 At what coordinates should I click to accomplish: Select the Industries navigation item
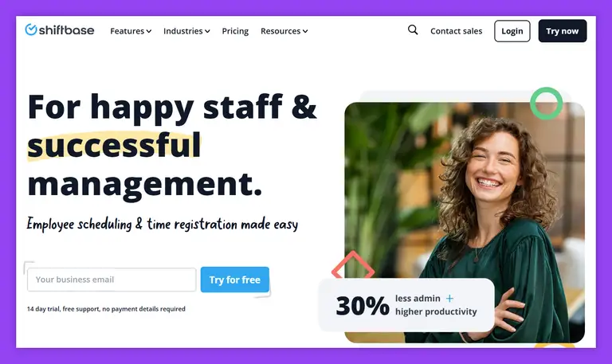tap(183, 31)
